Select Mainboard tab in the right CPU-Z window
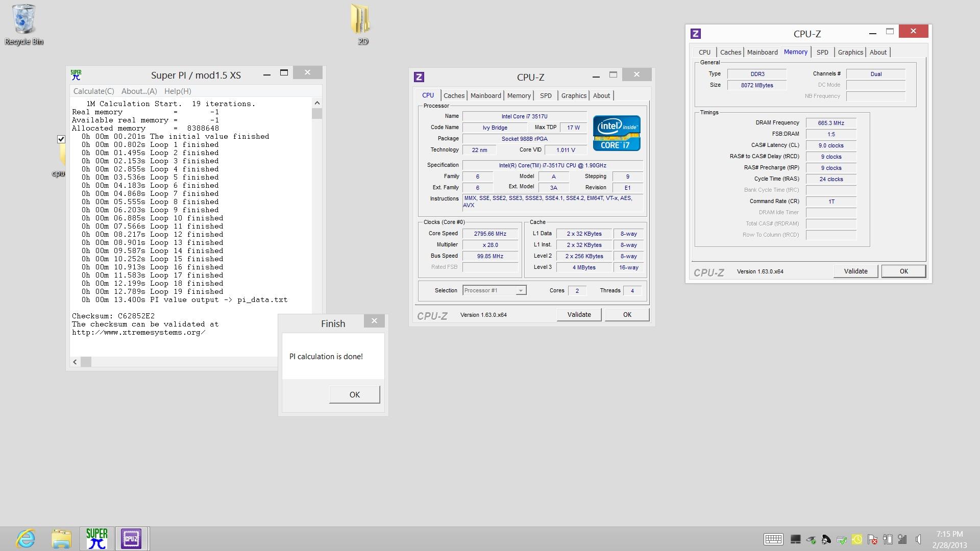 coord(762,52)
